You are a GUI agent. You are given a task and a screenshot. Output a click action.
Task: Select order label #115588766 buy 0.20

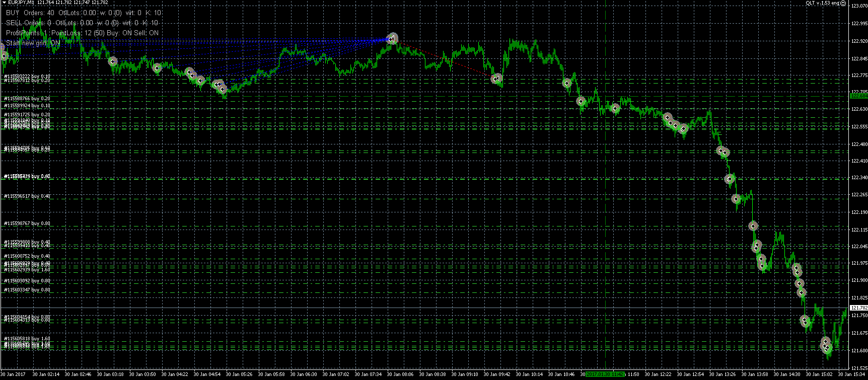27,99
